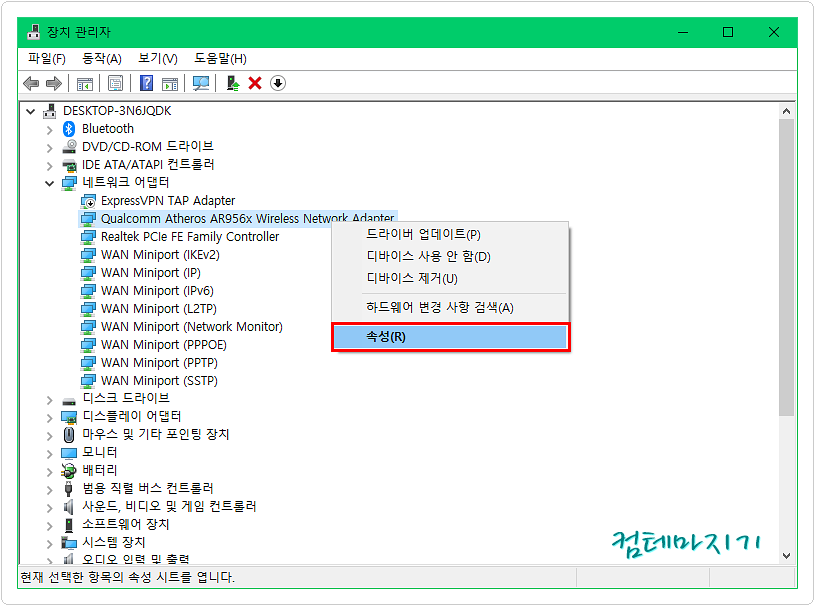815x606 pixels.
Task: Open the Properties sheet toolbar icon
Action: coord(115,83)
